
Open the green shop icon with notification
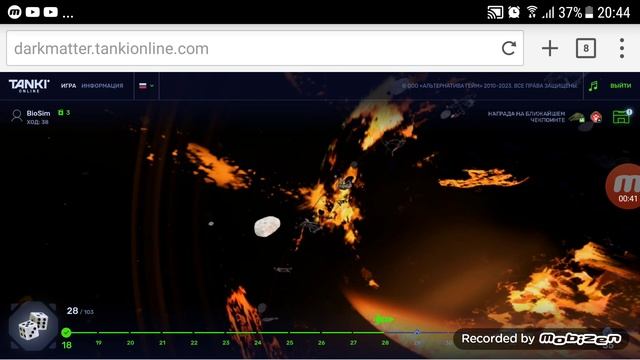click(622, 117)
